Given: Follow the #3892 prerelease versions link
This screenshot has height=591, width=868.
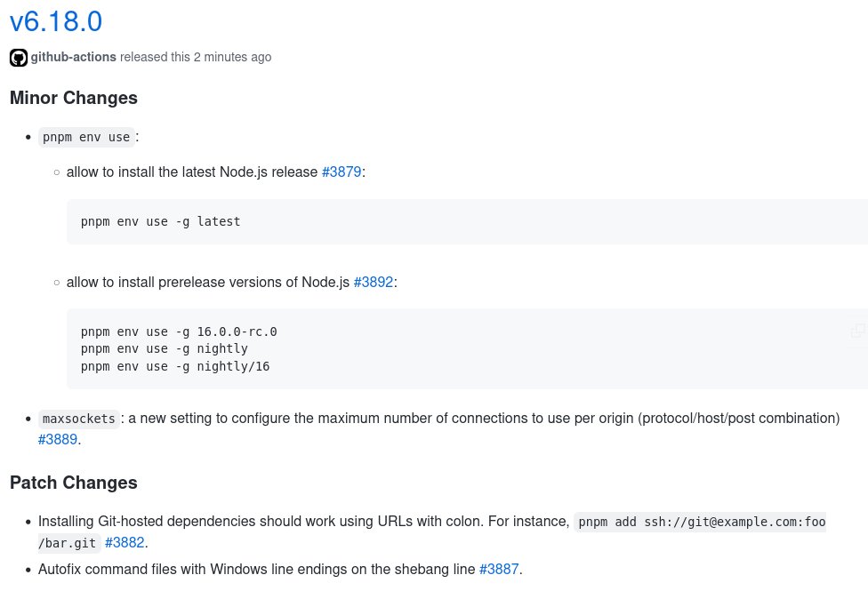Looking at the screenshot, I should [374, 282].
